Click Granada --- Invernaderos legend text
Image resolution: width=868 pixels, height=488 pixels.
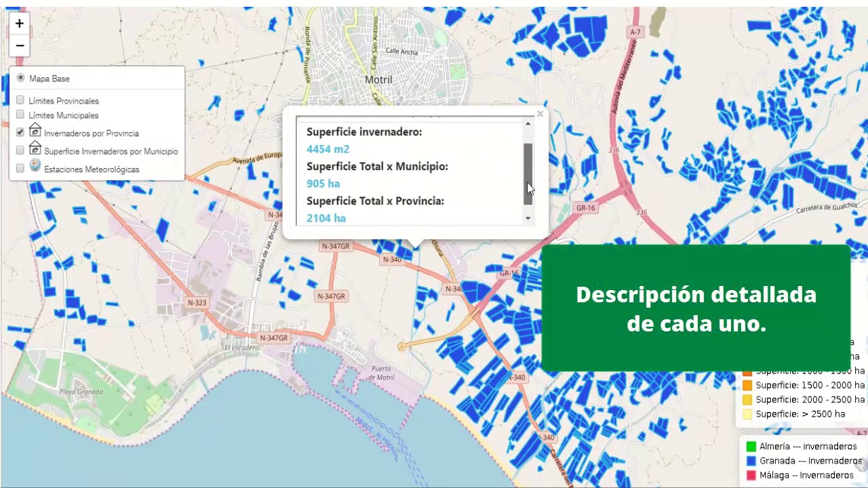click(810, 461)
